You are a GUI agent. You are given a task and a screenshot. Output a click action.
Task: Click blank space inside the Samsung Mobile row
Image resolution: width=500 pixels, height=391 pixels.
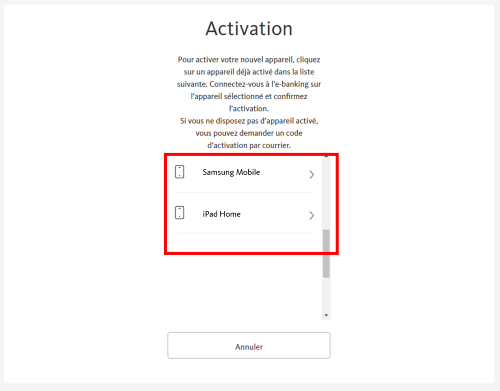(x=283, y=173)
